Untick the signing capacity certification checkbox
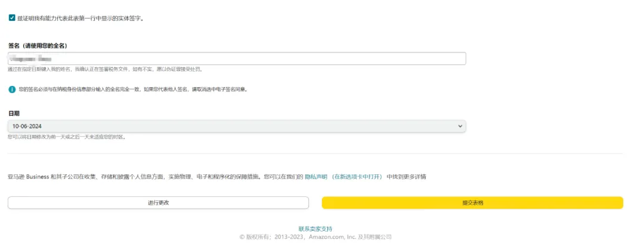644x246 pixels. pyautogui.click(x=12, y=18)
